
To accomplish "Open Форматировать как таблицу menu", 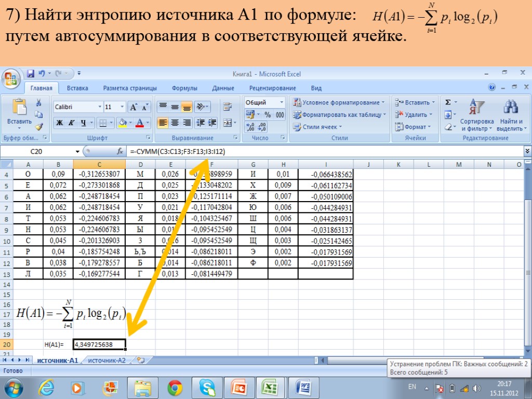I will coord(339,115).
